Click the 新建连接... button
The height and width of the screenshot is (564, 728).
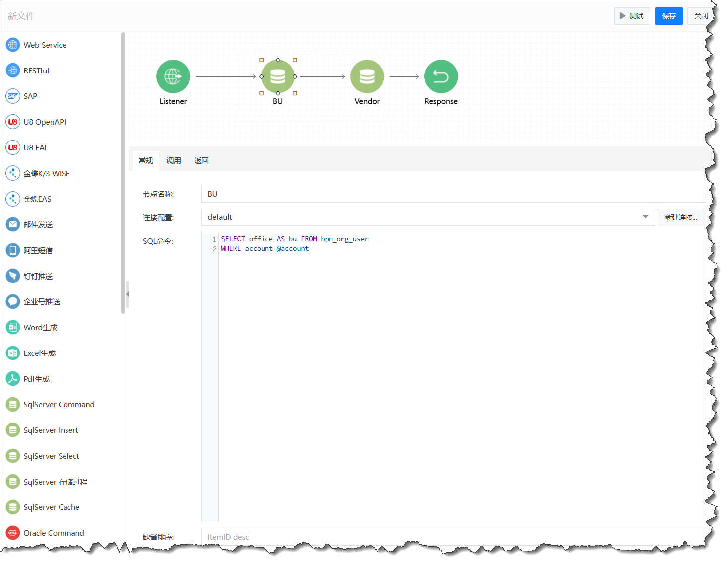pyautogui.click(x=681, y=217)
